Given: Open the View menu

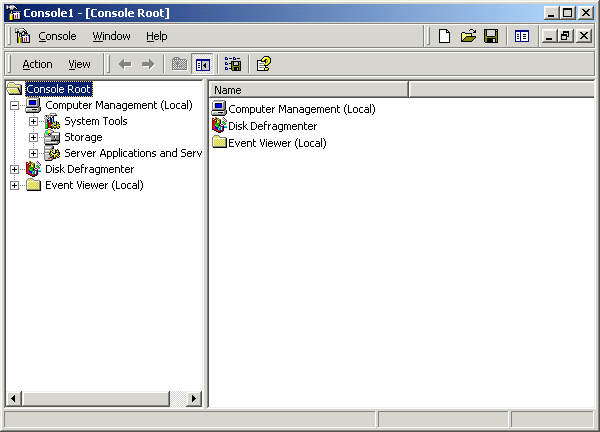Looking at the screenshot, I should pyautogui.click(x=79, y=64).
